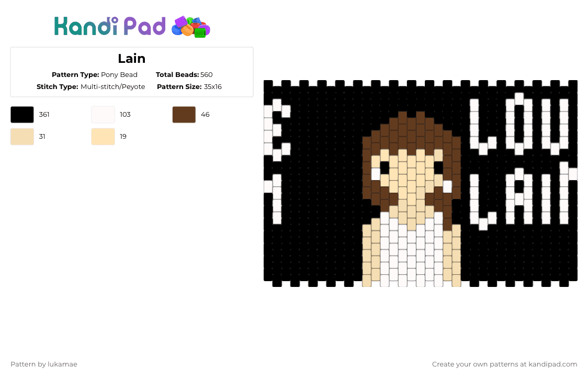The height and width of the screenshot is (377, 588).
Task: Click the Kandi Pad logo text
Action: tap(109, 26)
